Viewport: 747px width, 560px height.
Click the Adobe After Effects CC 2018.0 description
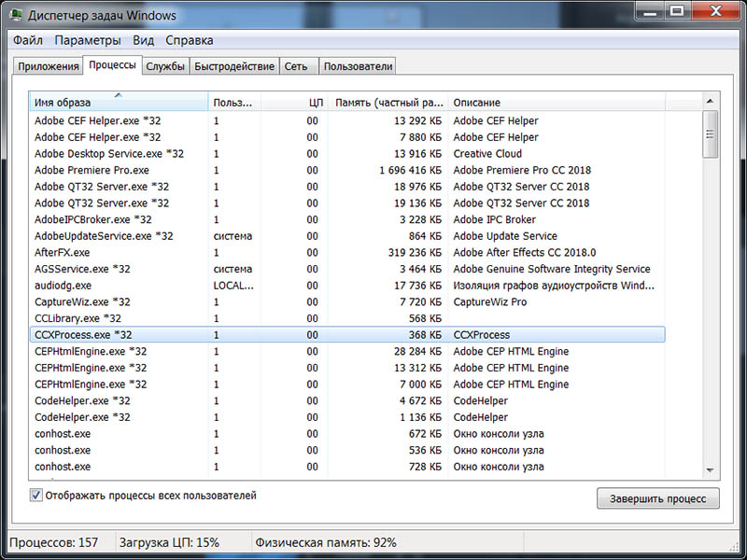(x=525, y=252)
